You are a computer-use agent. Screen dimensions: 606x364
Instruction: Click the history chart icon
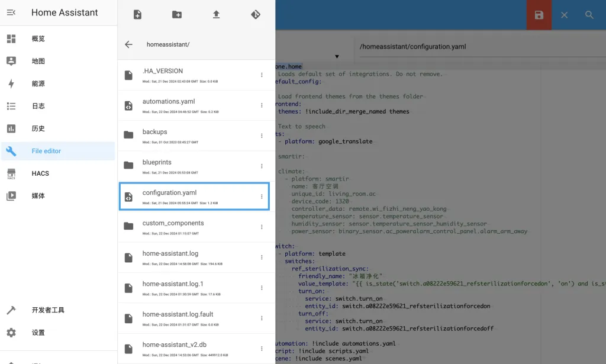[x=11, y=128]
